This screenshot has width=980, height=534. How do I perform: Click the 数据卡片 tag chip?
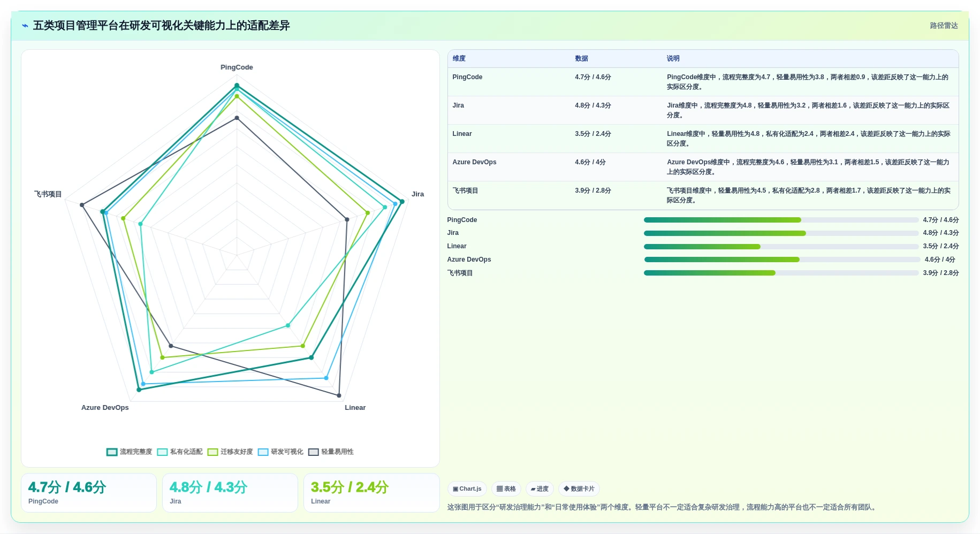579,489
